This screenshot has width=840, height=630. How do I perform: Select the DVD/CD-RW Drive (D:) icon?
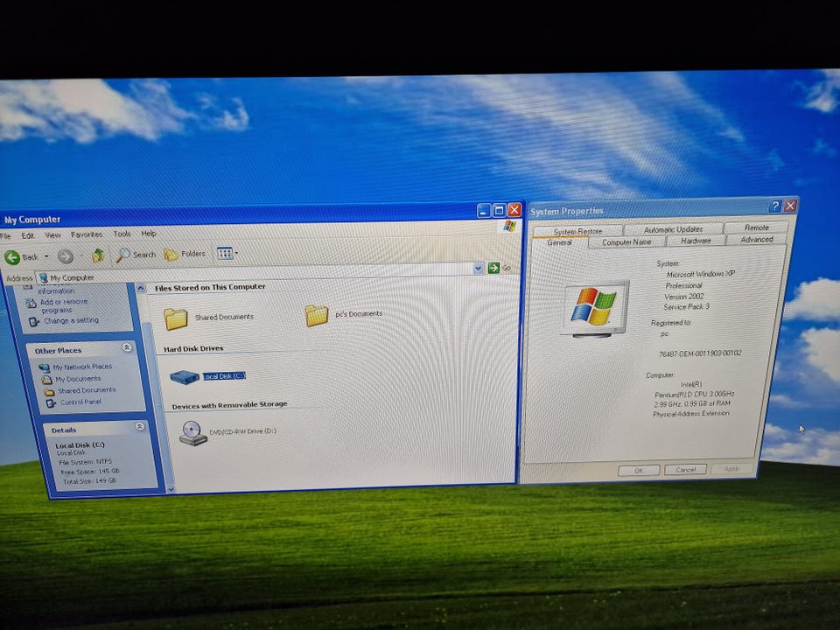pos(192,433)
